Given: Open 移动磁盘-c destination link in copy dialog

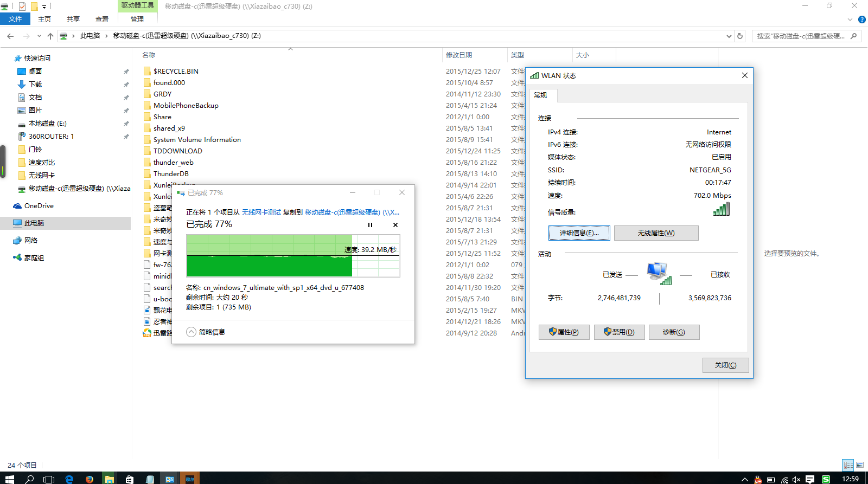Looking at the screenshot, I should coord(352,212).
